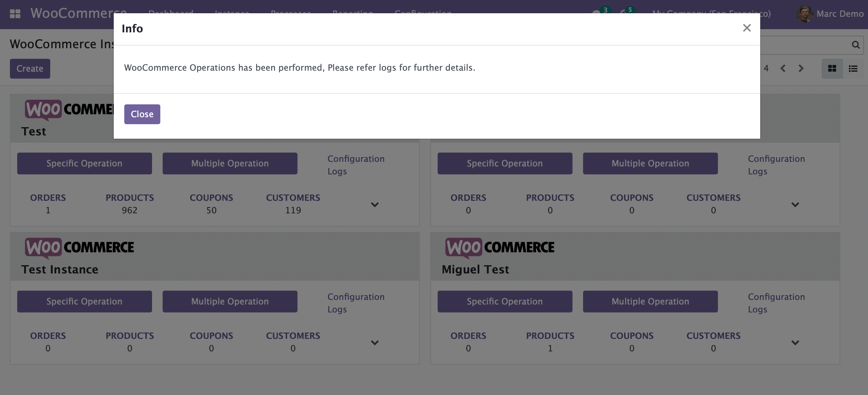The width and height of the screenshot is (868, 395).
Task: Click the Create button
Action: coord(30,68)
